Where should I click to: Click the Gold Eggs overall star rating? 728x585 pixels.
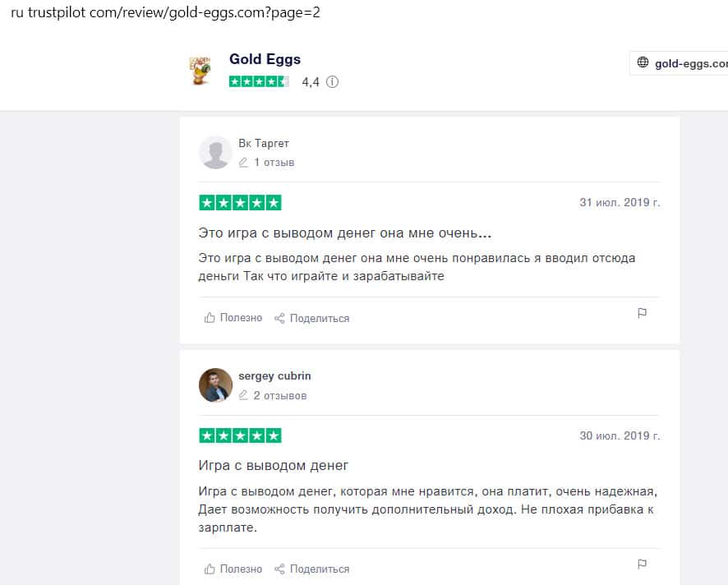[259, 81]
